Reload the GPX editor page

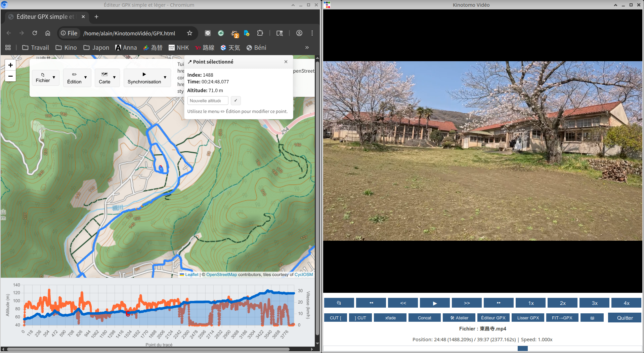tap(35, 33)
